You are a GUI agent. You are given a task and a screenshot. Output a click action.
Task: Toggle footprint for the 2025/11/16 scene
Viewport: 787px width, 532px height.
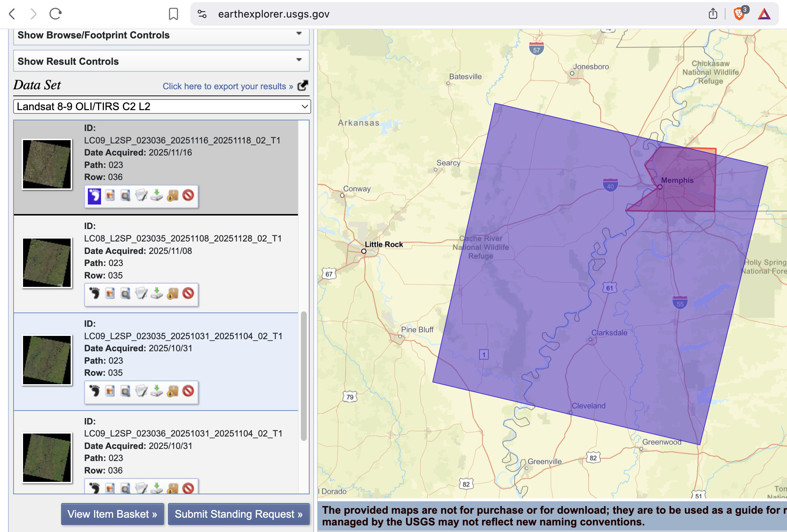pos(94,196)
